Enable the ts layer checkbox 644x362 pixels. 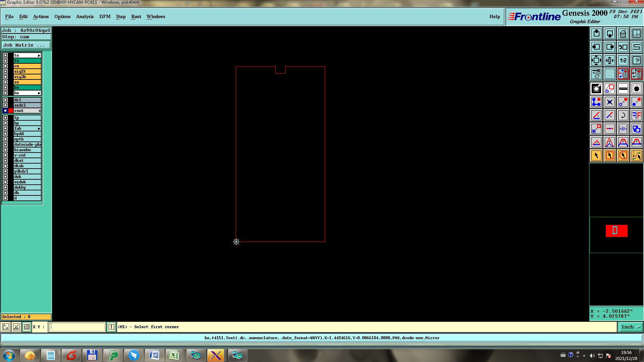coord(5,61)
